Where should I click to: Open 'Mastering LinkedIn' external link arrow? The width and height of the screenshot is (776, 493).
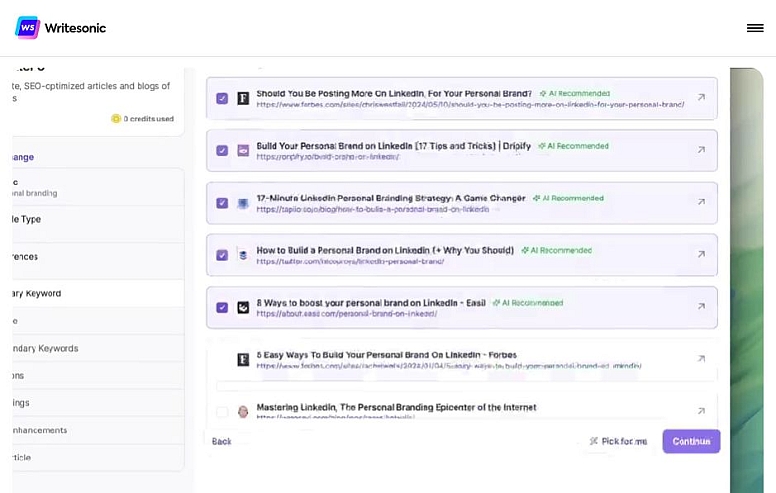point(701,411)
